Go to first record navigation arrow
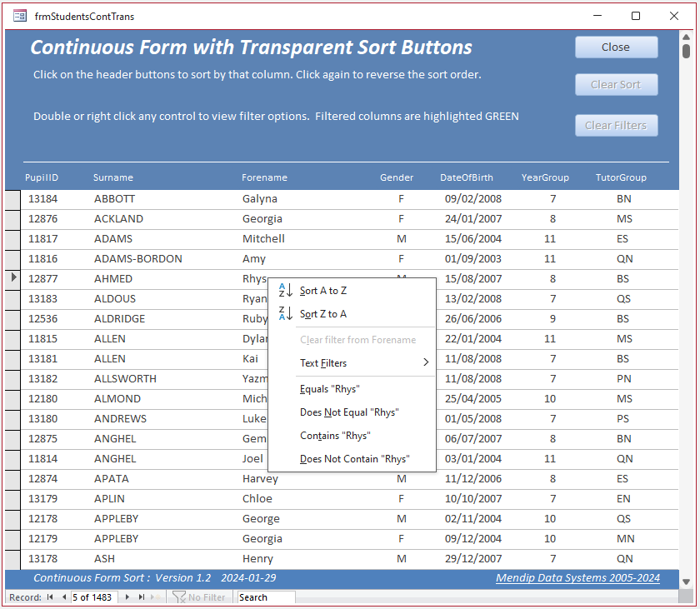This screenshot has height=609, width=700. pos(50,597)
